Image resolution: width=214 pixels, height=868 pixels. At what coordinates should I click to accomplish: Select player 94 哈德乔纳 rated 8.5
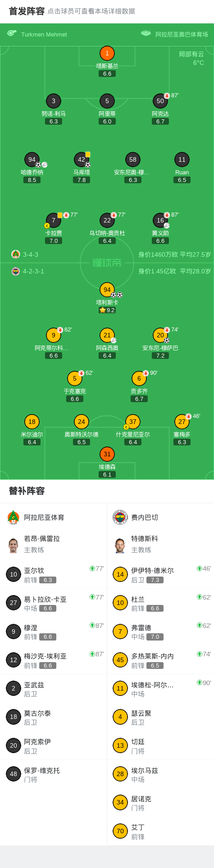32,159
